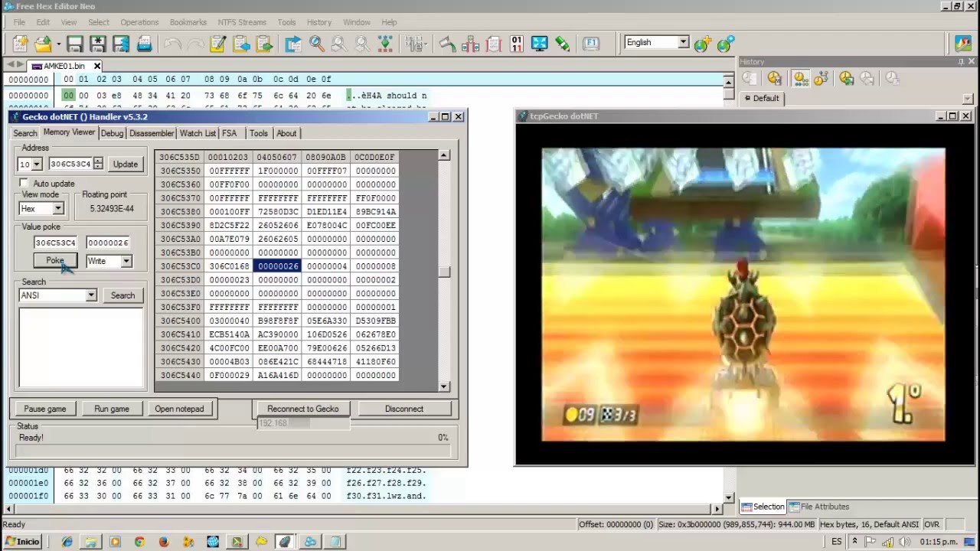Screen dimensions: 980x551
Task: Switch to the Selection tab
Action: pos(763,507)
